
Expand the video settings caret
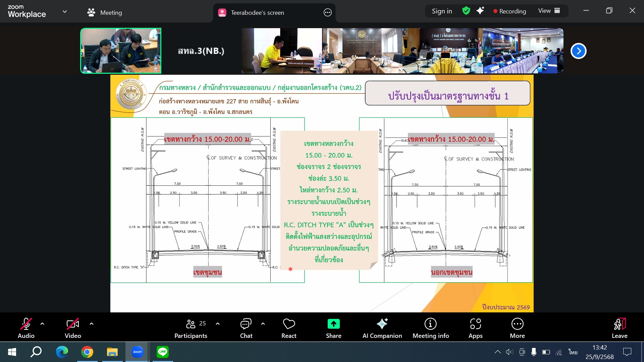[92, 324]
